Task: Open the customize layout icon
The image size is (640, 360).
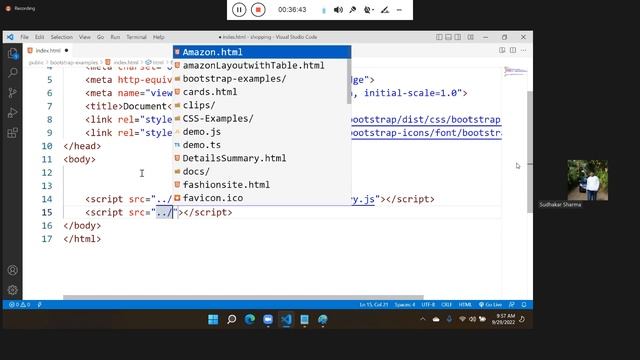Action: pyautogui.click(x=471, y=37)
